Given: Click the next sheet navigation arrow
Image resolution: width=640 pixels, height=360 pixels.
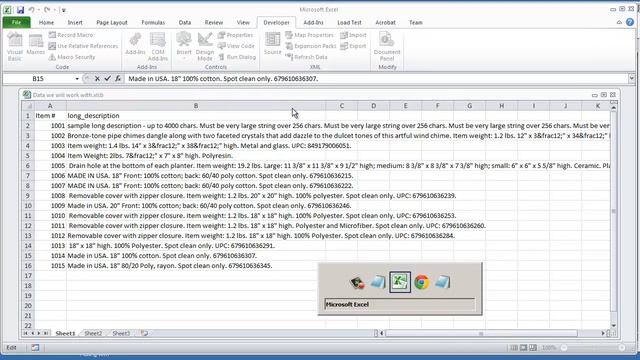Looking at the screenshot, I should (39, 333).
